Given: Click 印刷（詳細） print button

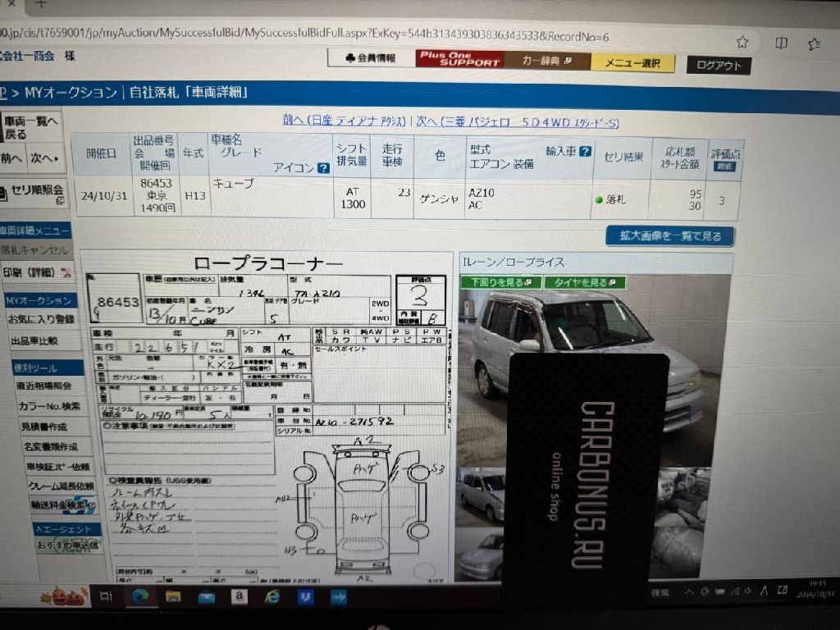Looking at the screenshot, I should [x=36, y=272].
